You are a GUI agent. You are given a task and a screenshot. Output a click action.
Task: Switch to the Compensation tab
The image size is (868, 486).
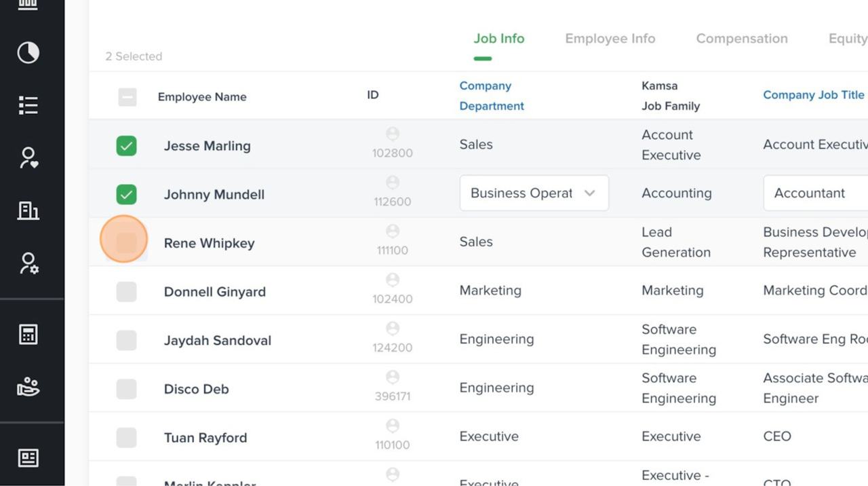pos(742,39)
